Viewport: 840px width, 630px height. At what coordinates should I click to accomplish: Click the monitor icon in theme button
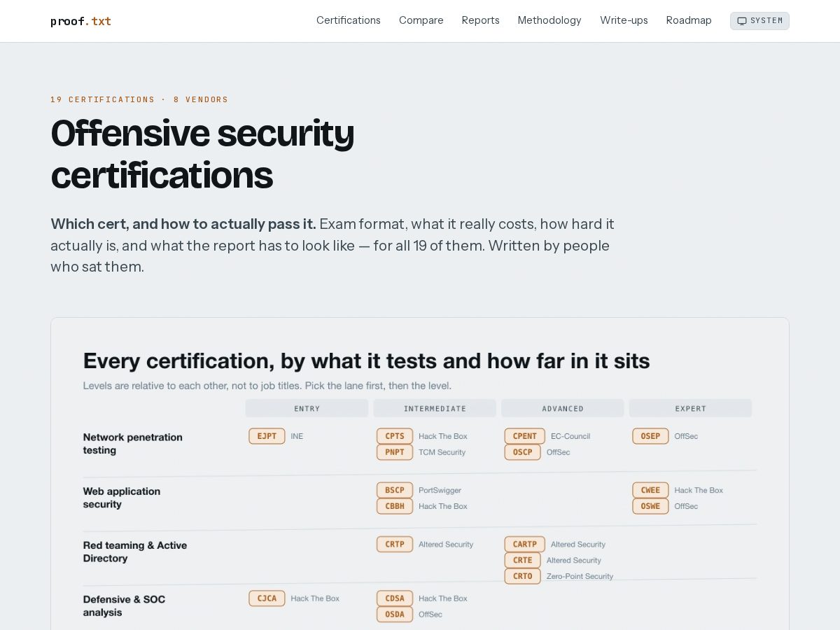742,21
